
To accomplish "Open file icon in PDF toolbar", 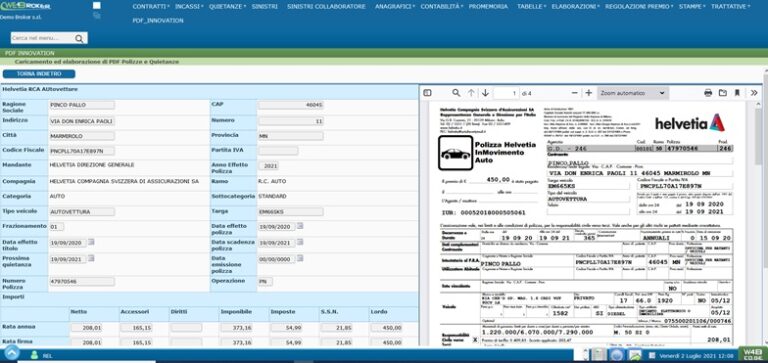I will point(722,93).
